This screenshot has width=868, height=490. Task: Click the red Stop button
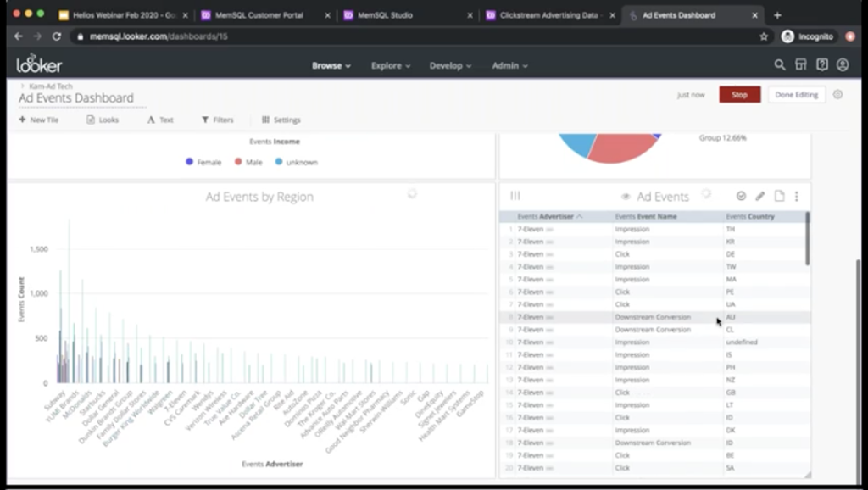click(x=739, y=95)
